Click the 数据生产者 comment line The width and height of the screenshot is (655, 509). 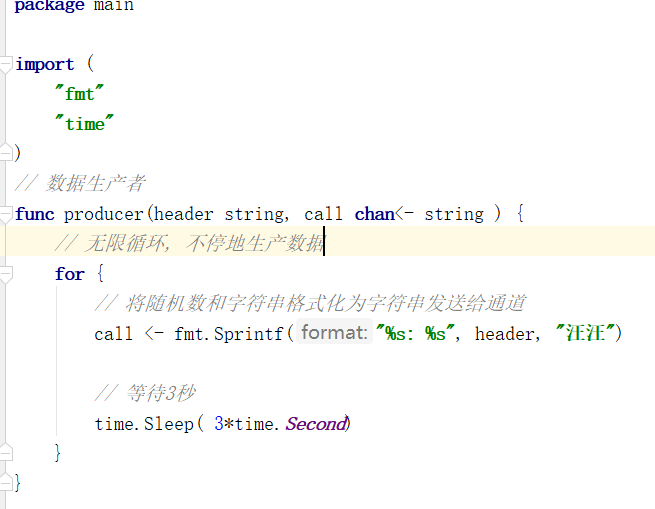80,183
